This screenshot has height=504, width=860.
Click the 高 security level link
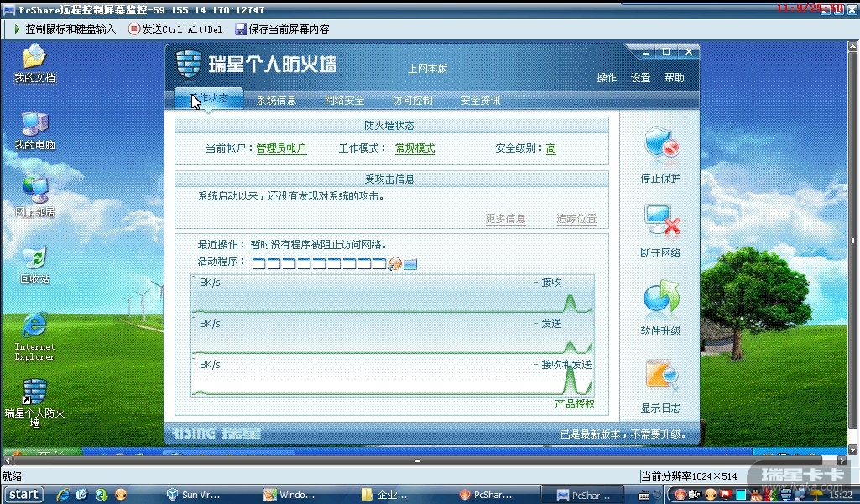[x=551, y=148]
